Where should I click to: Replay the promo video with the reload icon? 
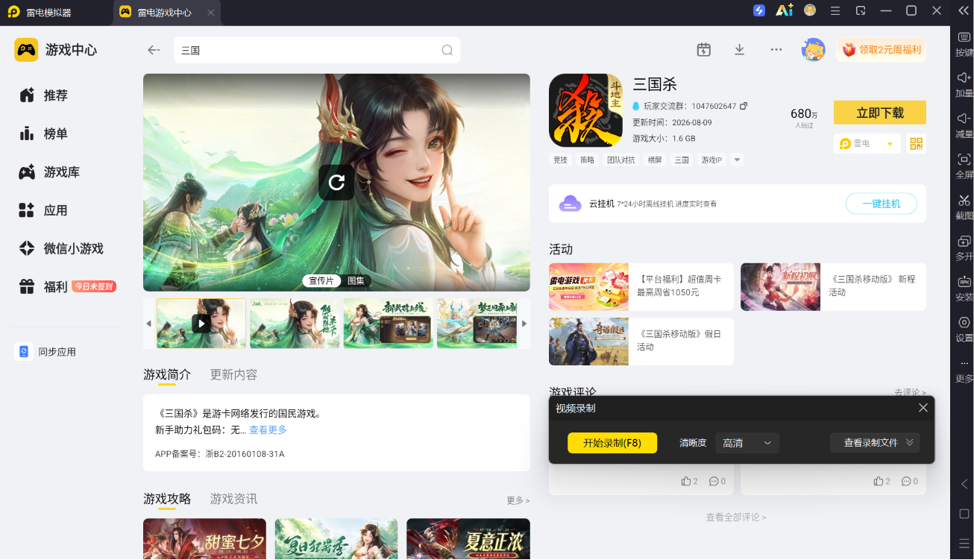click(x=336, y=182)
